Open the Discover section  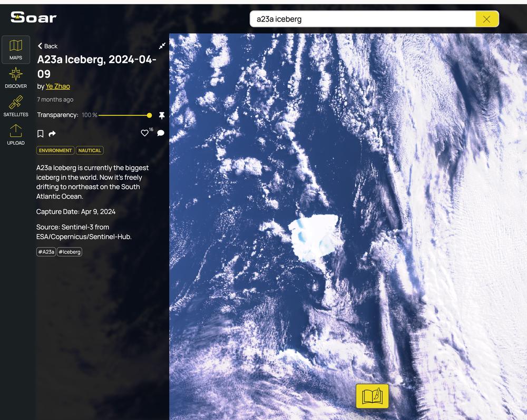[x=16, y=78]
